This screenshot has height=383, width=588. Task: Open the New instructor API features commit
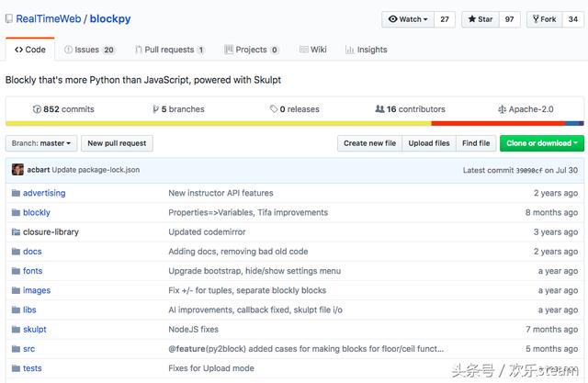[x=220, y=193]
